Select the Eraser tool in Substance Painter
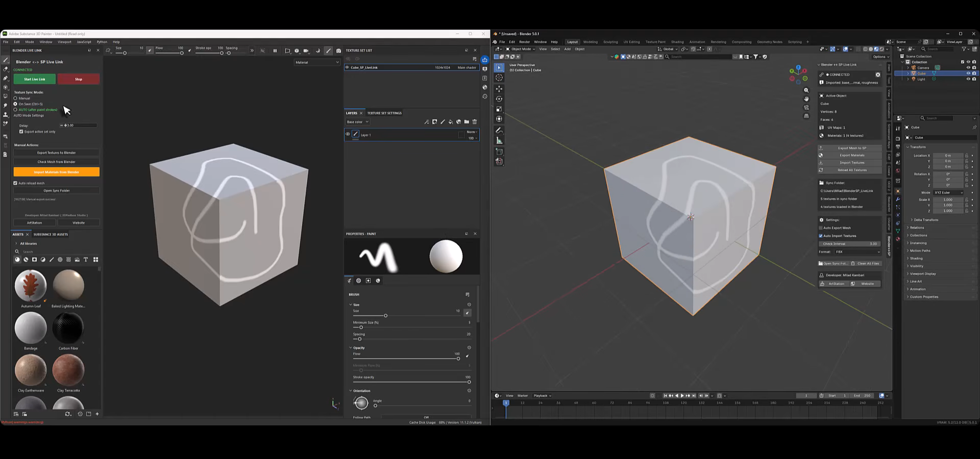 click(6, 69)
